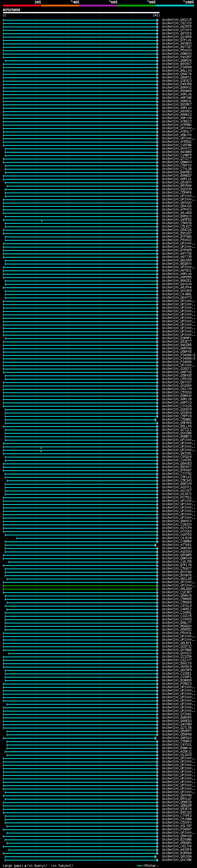Open hit UniRef100_Q9SZJ5
This screenshot has height=868, width=197.
click(x=177, y=20)
